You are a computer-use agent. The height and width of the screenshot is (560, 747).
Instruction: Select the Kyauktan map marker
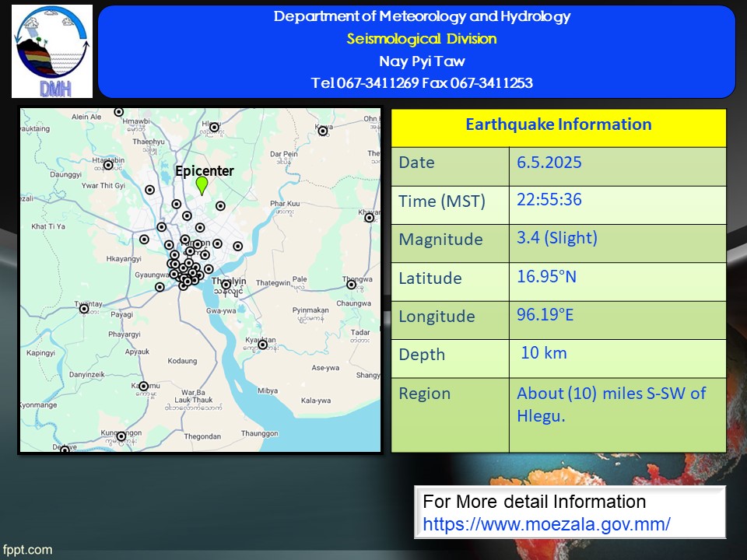(263, 344)
